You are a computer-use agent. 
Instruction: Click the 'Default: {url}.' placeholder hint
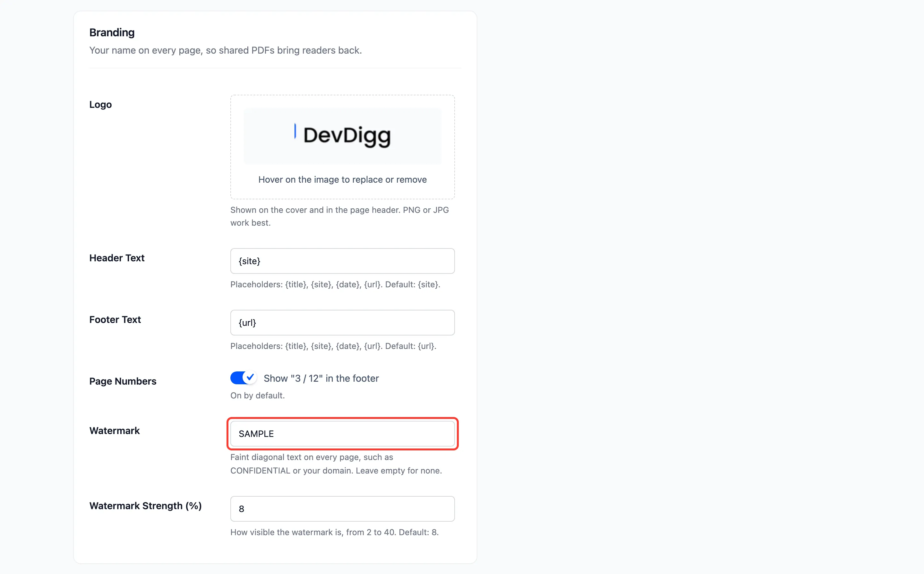(411, 346)
